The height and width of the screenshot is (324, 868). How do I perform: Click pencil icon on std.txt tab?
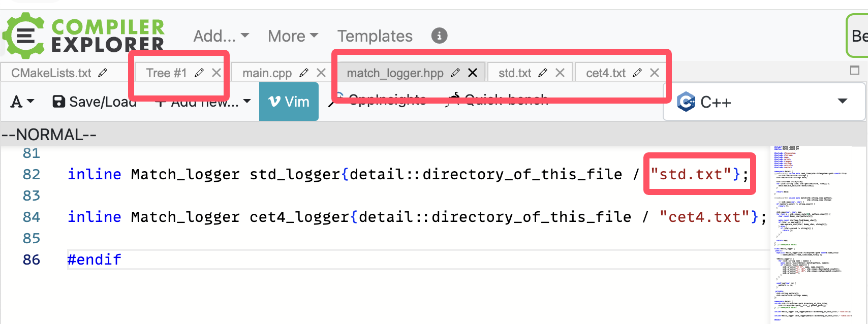543,73
